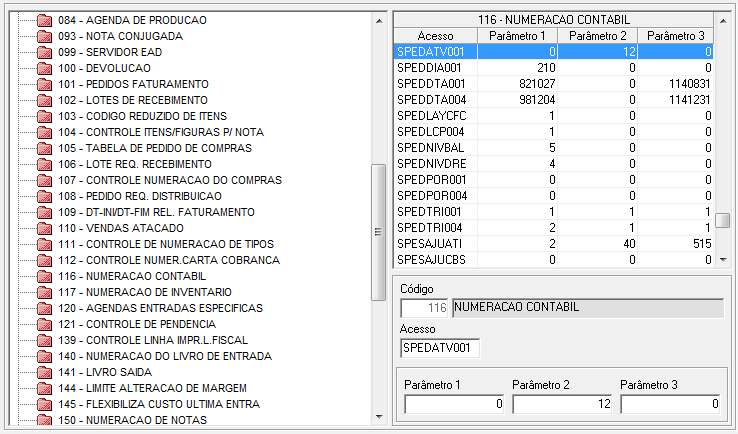Click the value 515 in the SPESAJUATI row
The height and width of the screenshot is (434, 738).
(x=702, y=244)
